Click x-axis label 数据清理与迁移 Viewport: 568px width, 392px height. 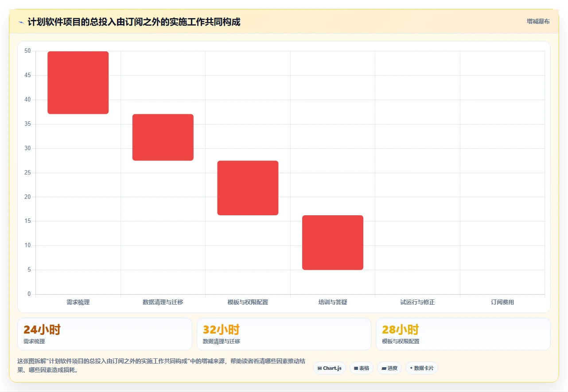tap(163, 302)
